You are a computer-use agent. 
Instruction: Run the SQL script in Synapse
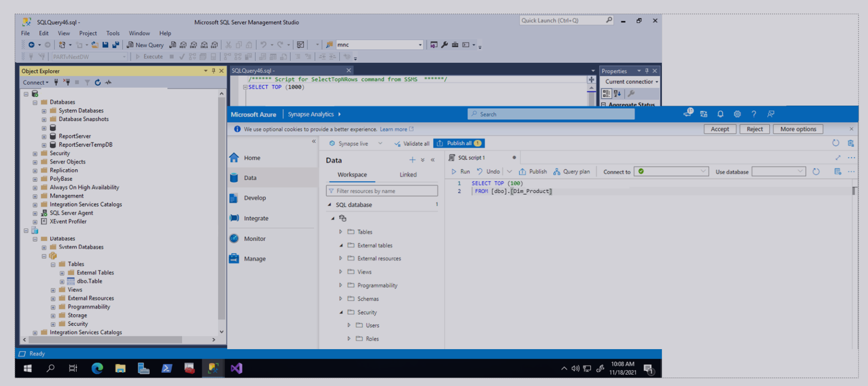click(x=461, y=172)
